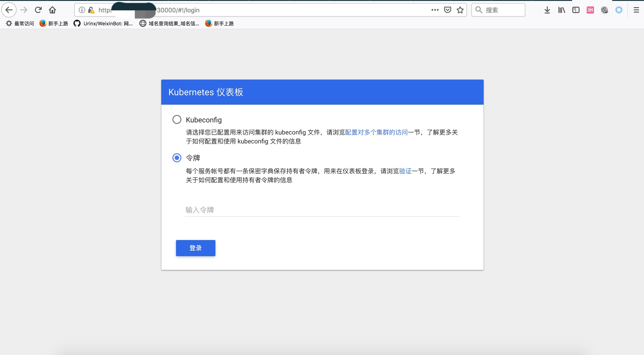Reload the page with refresh icon
Image resolution: width=644 pixels, height=355 pixels.
tap(38, 10)
